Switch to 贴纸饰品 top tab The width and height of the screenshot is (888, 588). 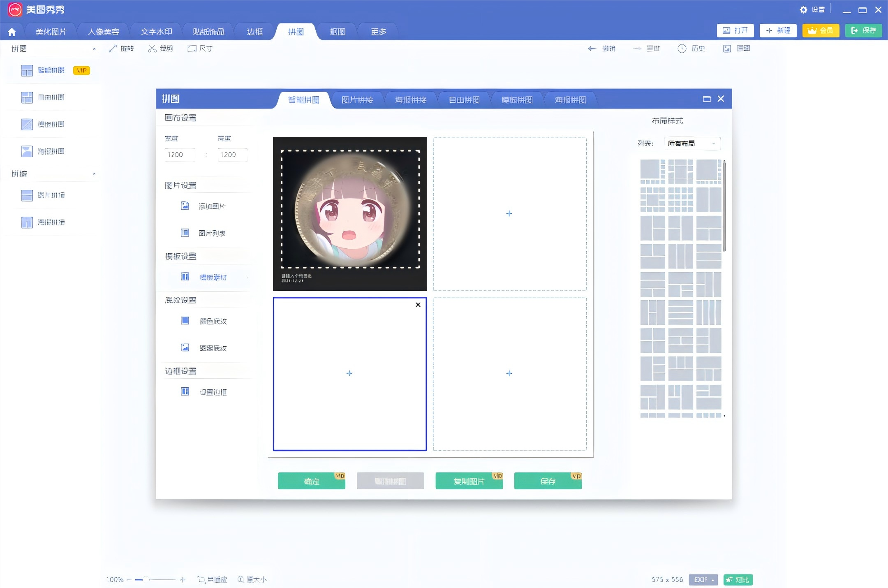point(208,32)
